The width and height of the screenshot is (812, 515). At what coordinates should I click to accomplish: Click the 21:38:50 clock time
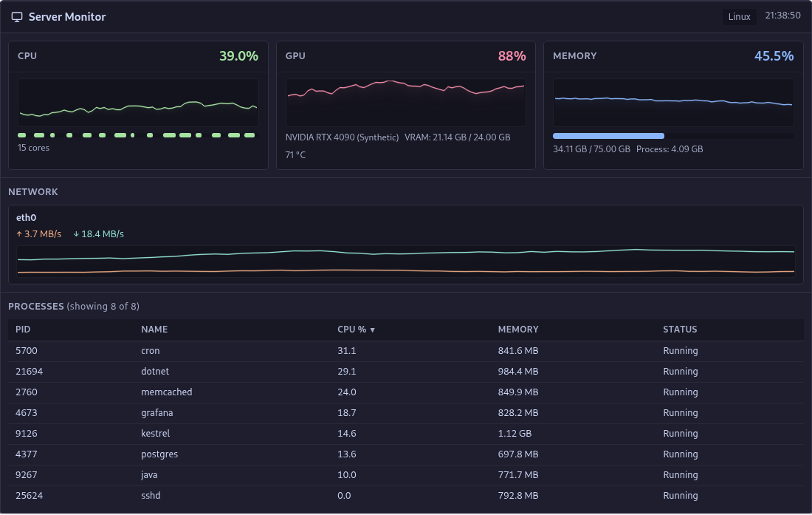pos(782,16)
